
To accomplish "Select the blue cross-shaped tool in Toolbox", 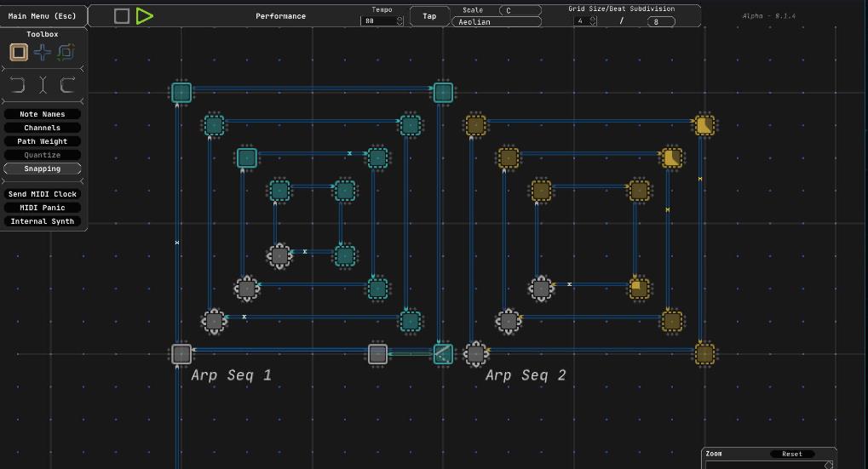I will [43, 53].
